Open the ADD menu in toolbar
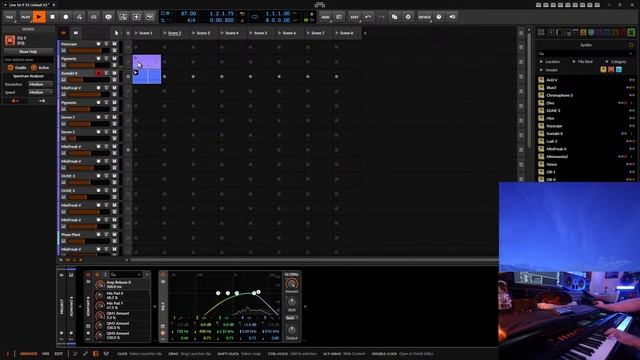The height and width of the screenshot is (360, 640). click(x=325, y=17)
